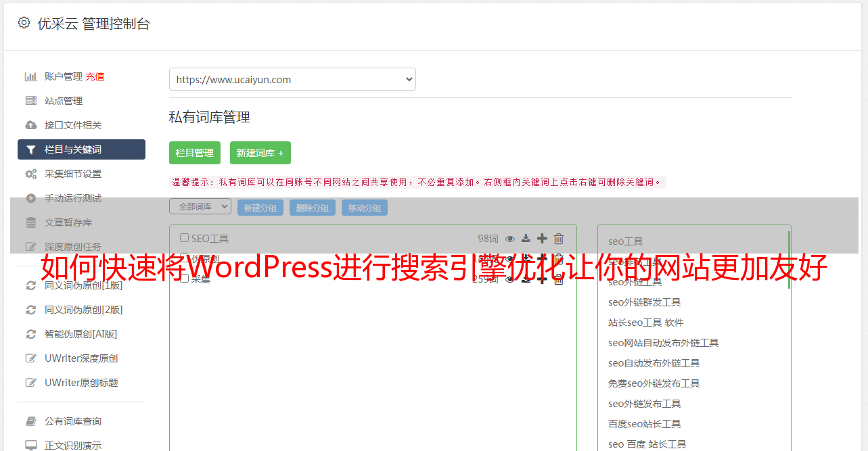The width and height of the screenshot is (868, 451).
Task: Click the 移动分组 button
Action: tap(365, 208)
